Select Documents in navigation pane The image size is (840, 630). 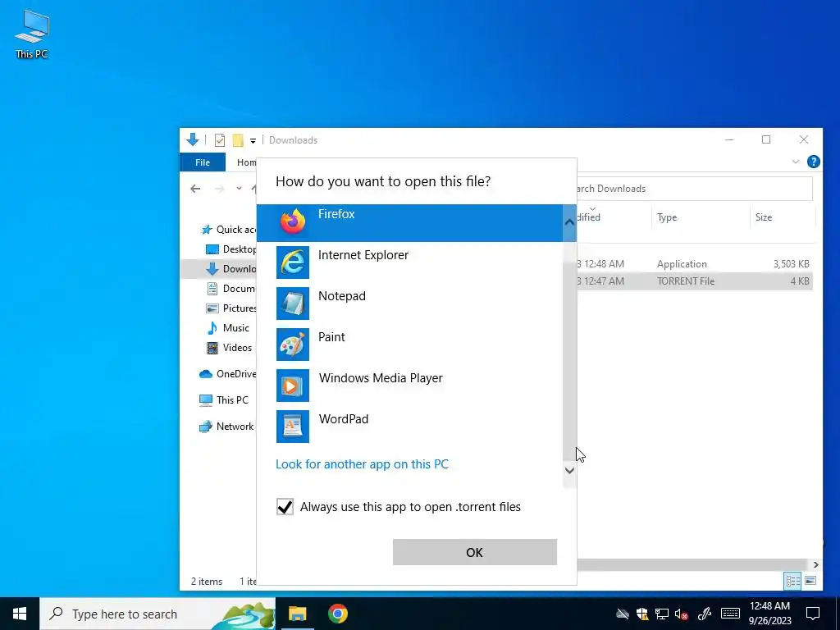[231, 289]
